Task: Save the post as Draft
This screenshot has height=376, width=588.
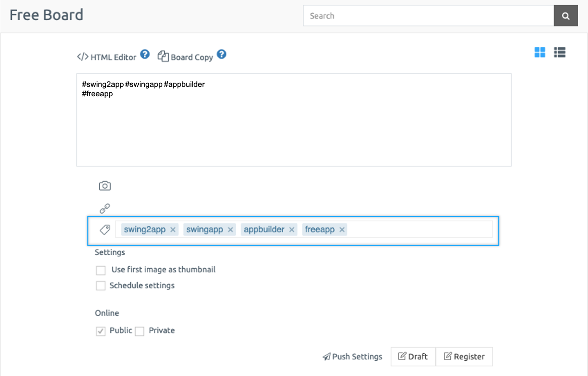Action: [413, 357]
